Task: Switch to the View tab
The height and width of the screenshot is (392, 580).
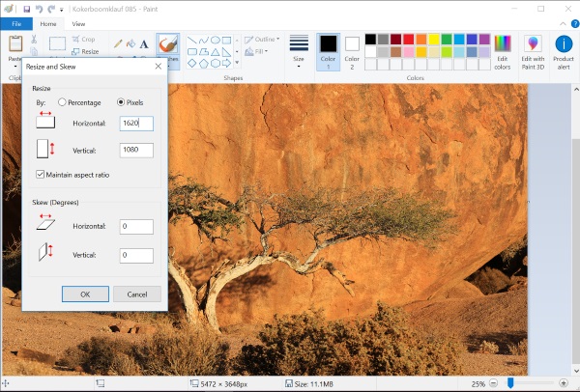Action: click(x=78, y=23)
